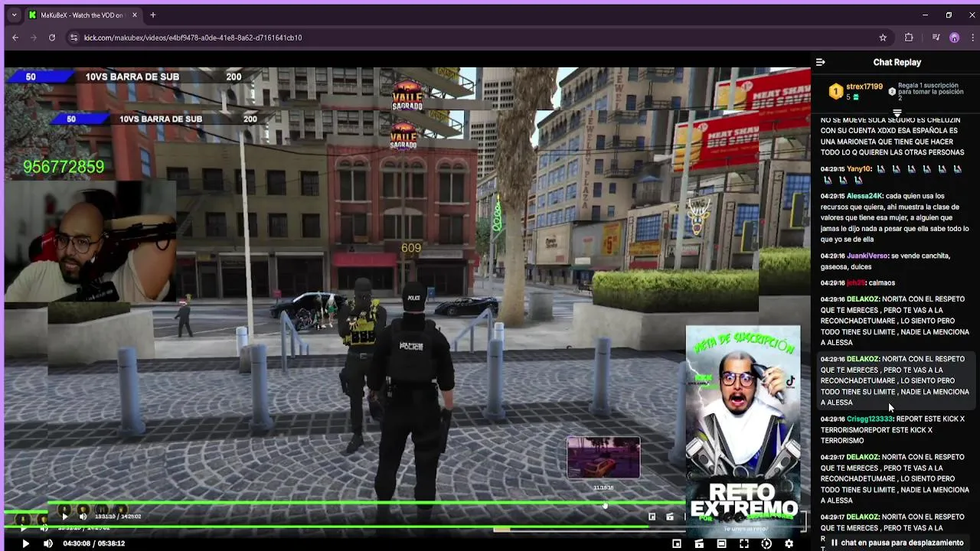Open the Chrome three-dot menu

[x=972, y=37]
